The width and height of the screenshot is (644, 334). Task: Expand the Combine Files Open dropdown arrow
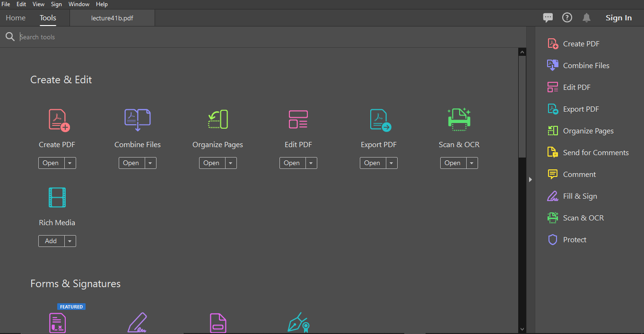pos(150,163)
